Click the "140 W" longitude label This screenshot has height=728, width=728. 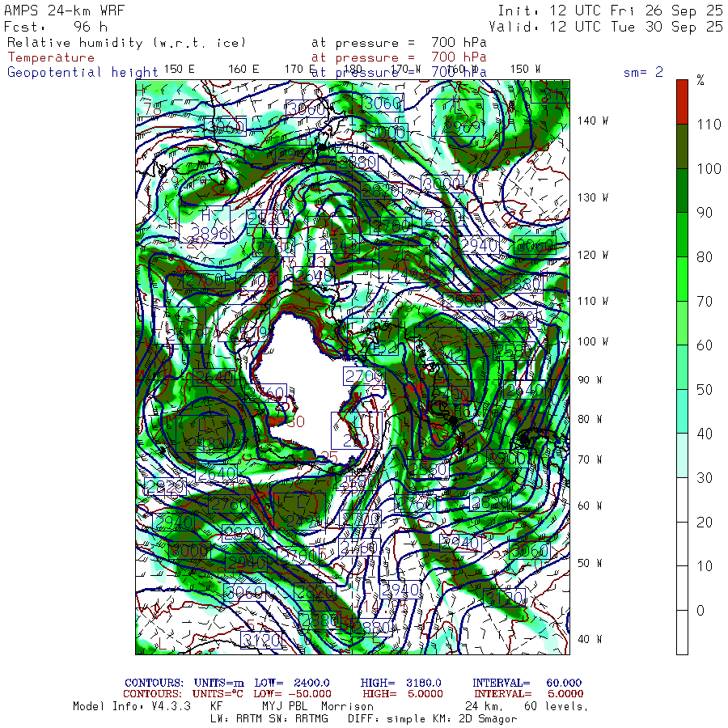pos(592,121)
